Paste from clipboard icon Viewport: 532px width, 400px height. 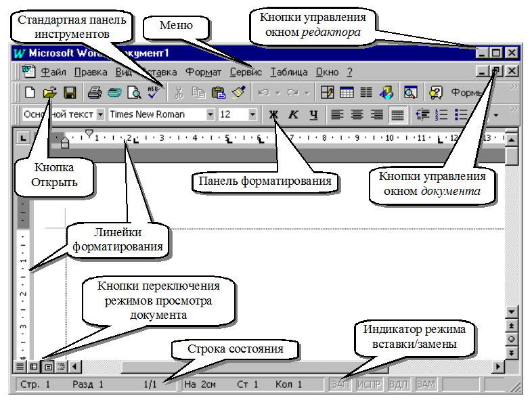click(x=219, y=92)
